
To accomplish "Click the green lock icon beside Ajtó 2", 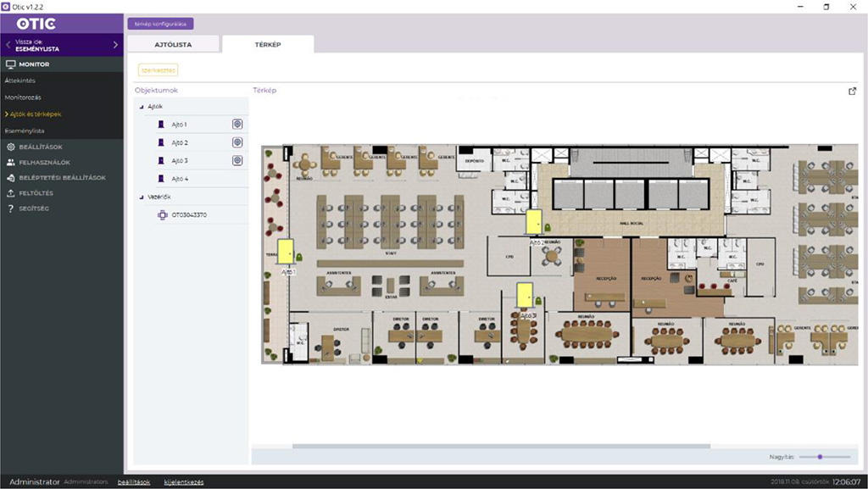I will point(548,228).
